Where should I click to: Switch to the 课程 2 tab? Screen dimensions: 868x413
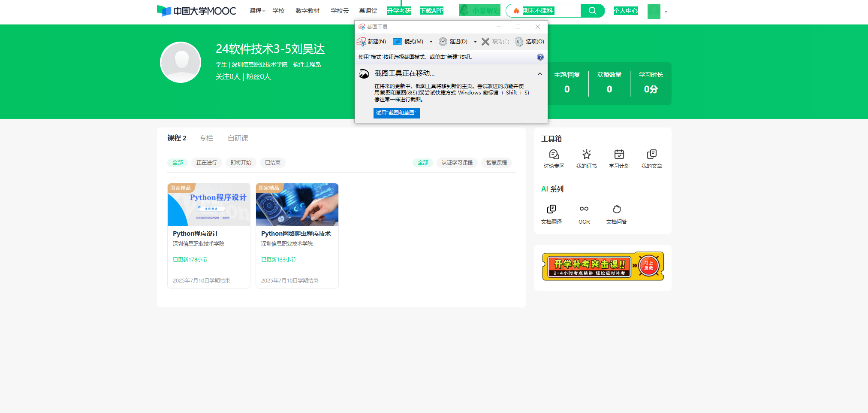pos(177,138)
